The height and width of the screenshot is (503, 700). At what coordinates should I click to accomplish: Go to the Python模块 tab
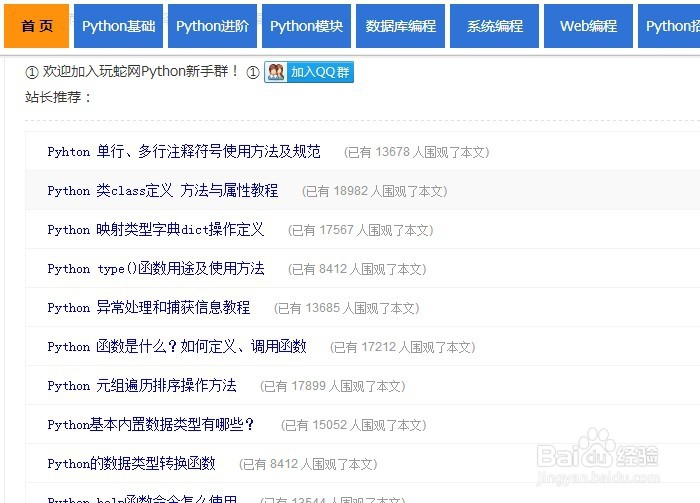point(306,26)
